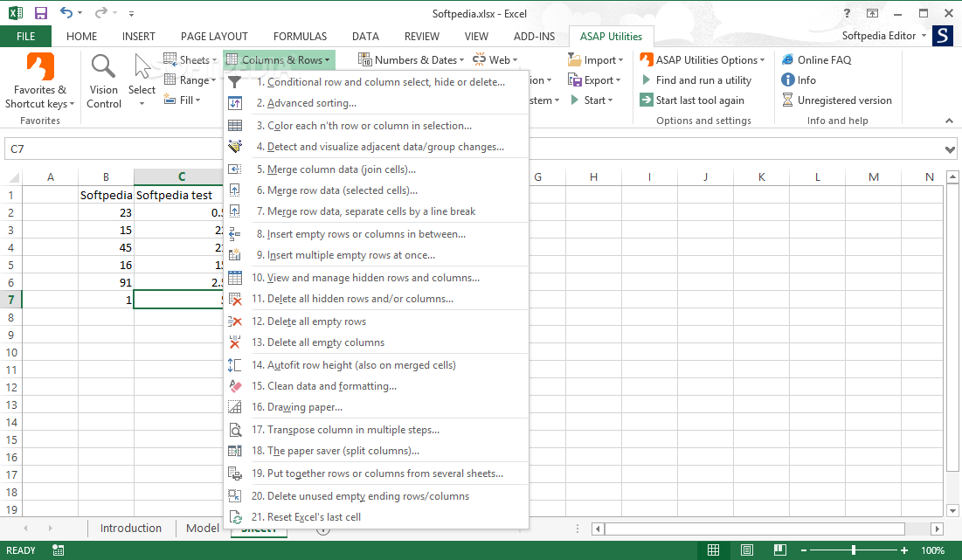962x560 pixels.
Task: Open the Sheets dropdown
Action: coord(190,59)
